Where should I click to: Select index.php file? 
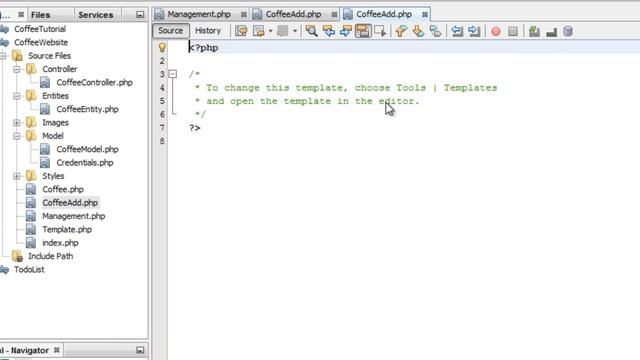click(x=60, y=243)
